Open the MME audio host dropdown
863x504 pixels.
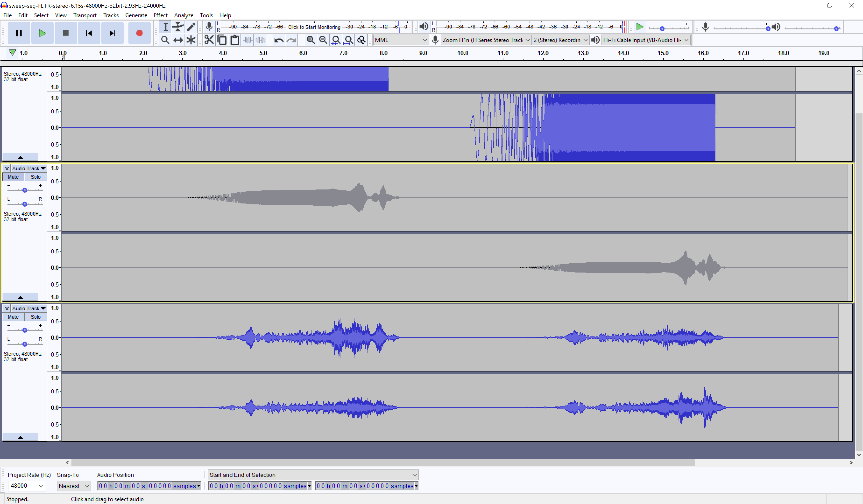coord(400,40)
